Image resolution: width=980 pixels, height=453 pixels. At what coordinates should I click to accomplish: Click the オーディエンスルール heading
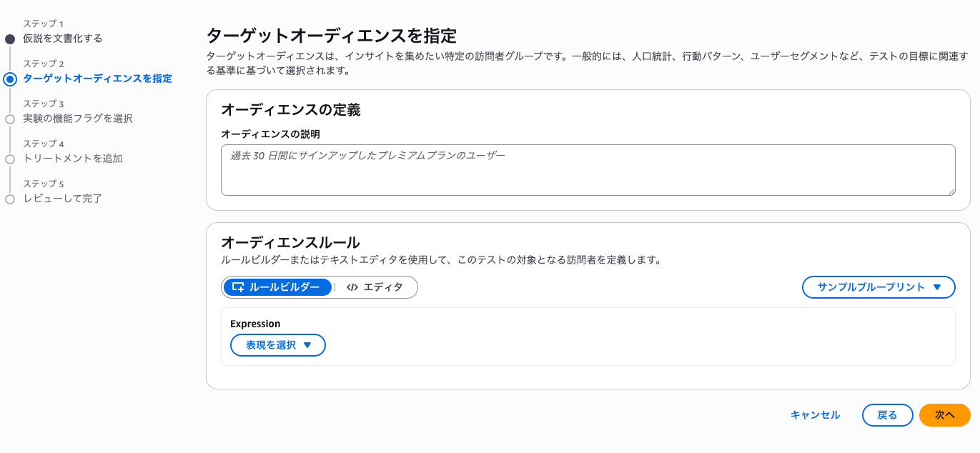pyautogui.click(x=290, y=242)
